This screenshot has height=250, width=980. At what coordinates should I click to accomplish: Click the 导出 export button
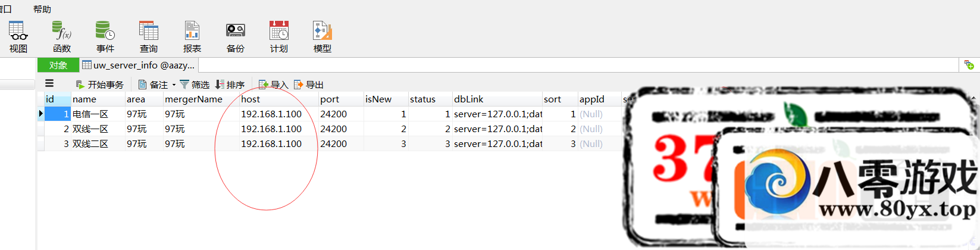pyautogui.click(x=309, y=85)
